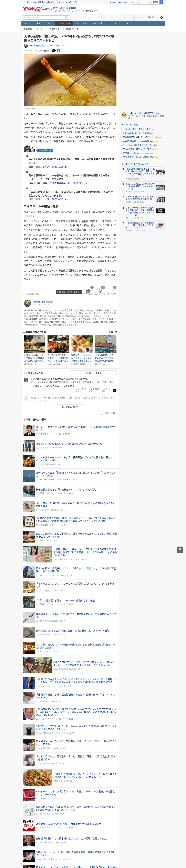Expand first comment via もっと見る link
The image size is (186, 868).
click(x=69, y=386)
